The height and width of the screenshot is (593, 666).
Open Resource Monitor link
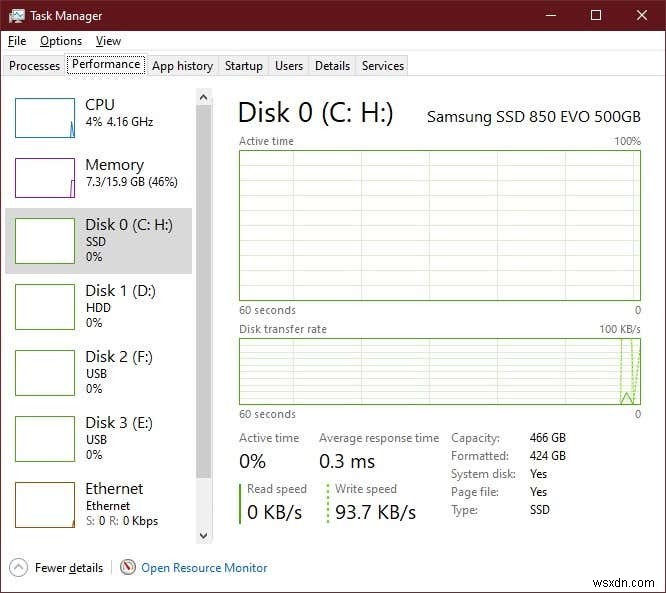204,568
